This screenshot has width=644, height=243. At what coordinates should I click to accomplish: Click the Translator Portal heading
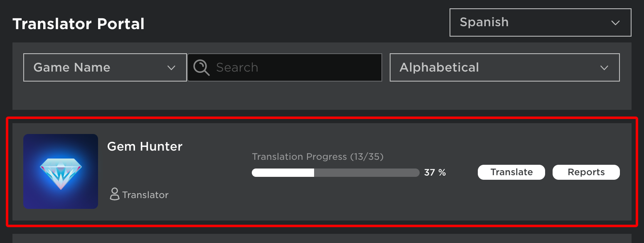click(79, 24)
